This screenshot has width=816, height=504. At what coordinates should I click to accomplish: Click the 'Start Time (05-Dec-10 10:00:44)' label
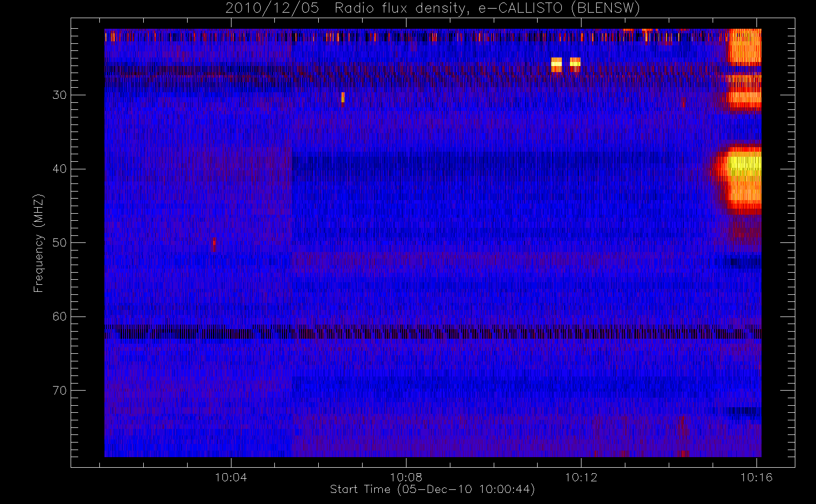point(432,489)
